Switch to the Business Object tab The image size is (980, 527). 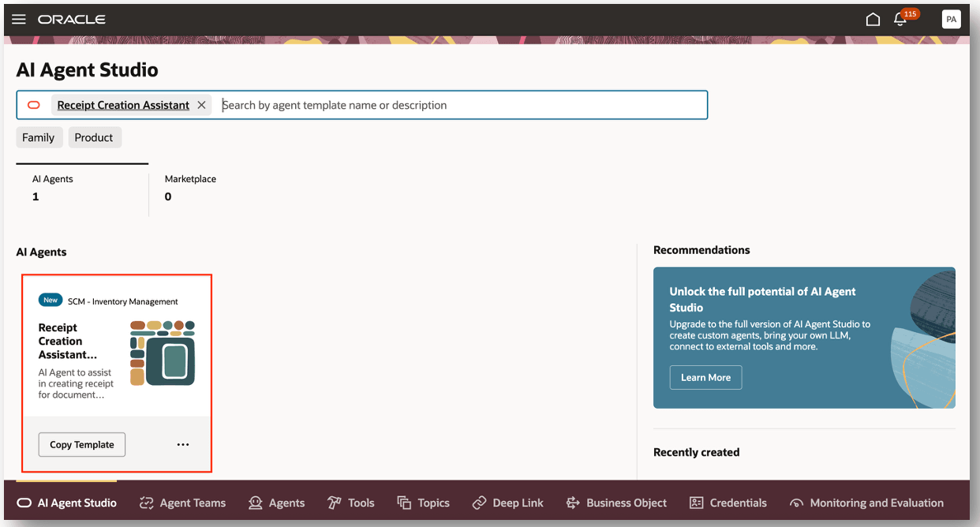pyautogui.click(x=616, y=503)
